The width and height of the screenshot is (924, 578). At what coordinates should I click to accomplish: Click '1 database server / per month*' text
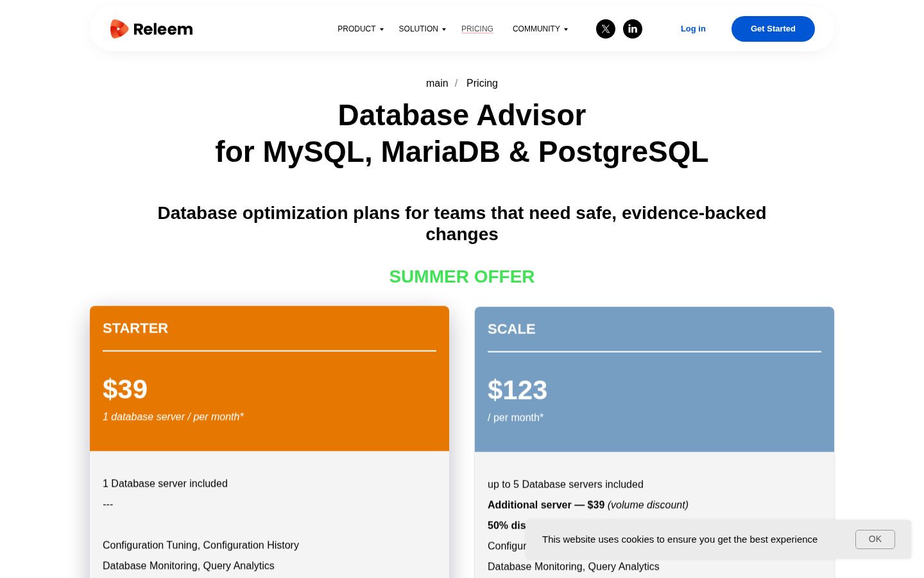click(x=173, y=417)
